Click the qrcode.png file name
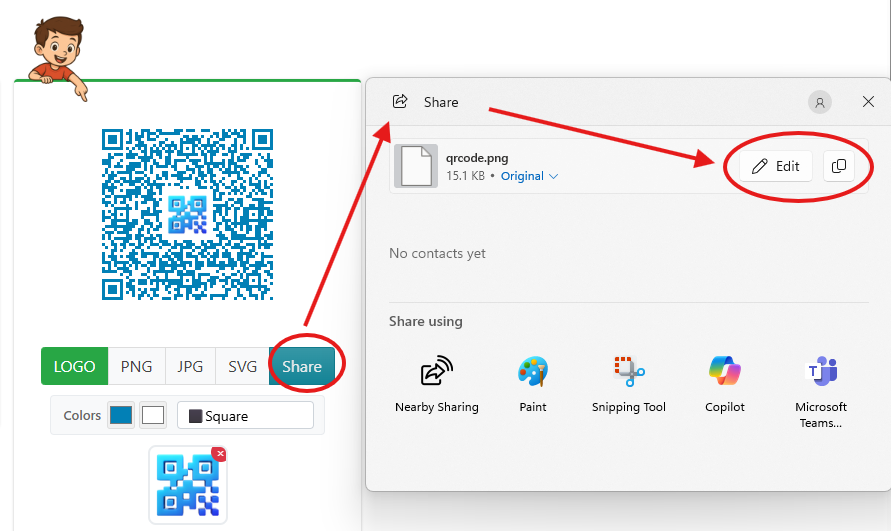This screenshot has width=891, height=531. pyautogui.click(x=477, y=158)
